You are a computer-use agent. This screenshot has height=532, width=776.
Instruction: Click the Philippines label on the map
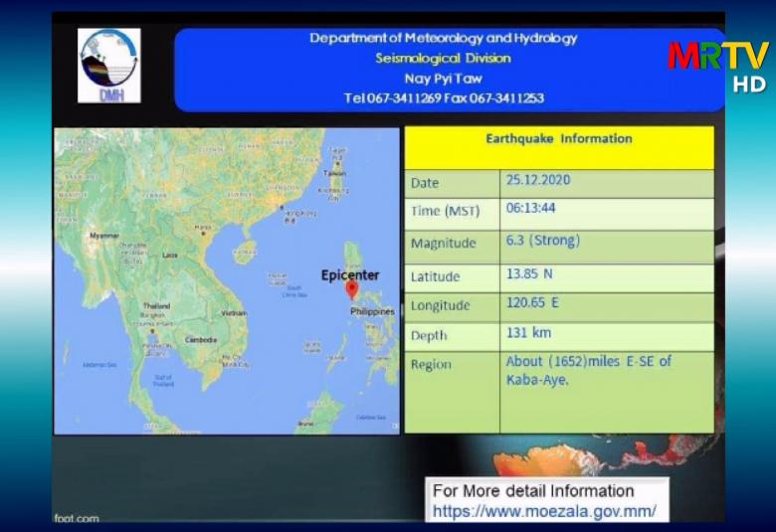(x=372, y=311)
